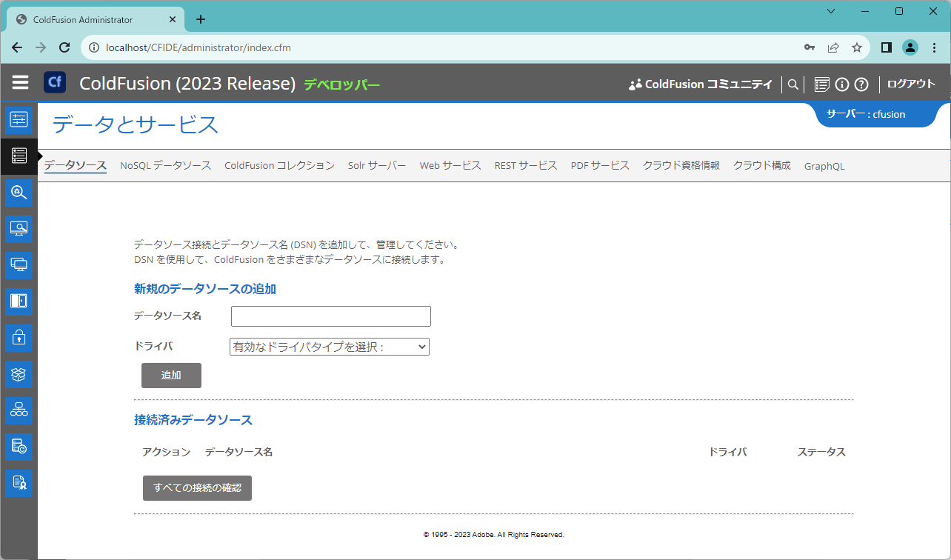Switch to the NoSQL データソース tab
The height and width of the screenshot is (560, 951).
(166, 165)
